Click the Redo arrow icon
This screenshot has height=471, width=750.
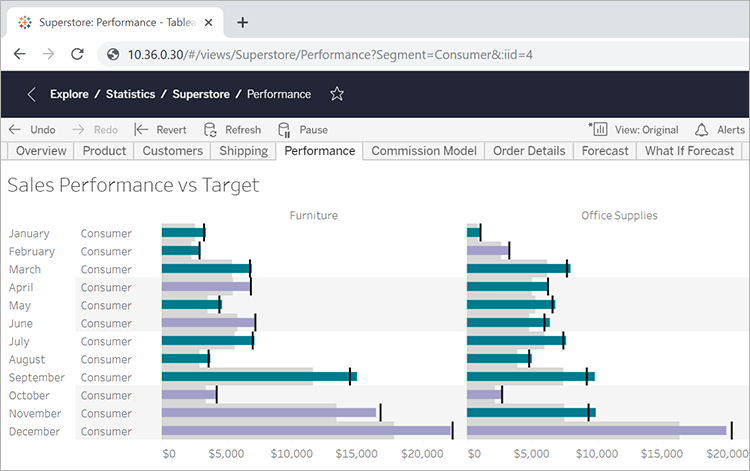pyautogui.click(x=78, y=130)
